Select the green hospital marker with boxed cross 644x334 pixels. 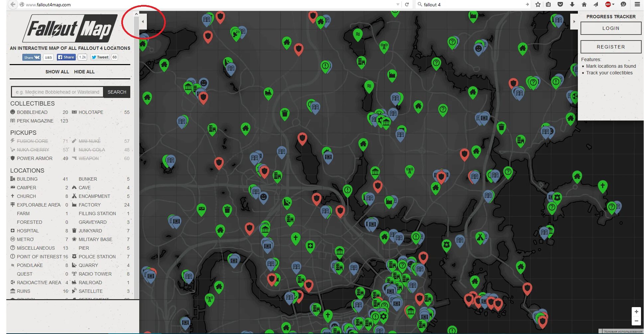coord(310,246)
